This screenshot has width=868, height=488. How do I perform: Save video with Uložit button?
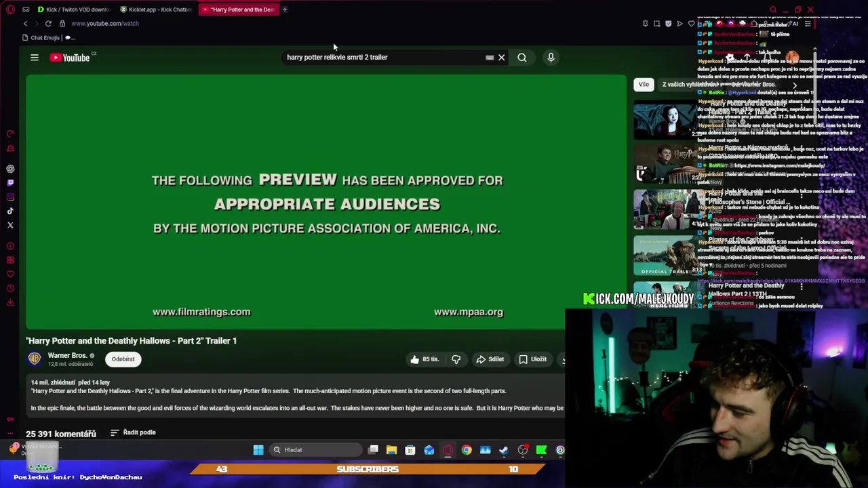pyautogui.click(x=532, y=359)
